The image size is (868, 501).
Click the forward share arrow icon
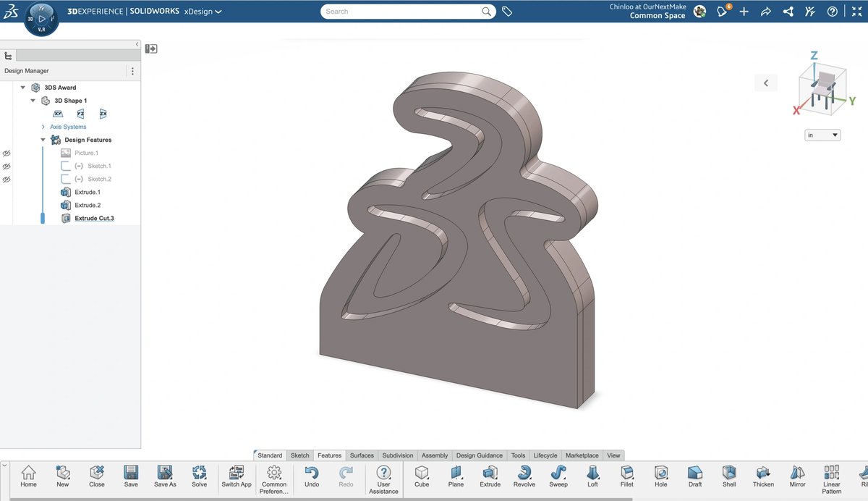pos(766,12)
